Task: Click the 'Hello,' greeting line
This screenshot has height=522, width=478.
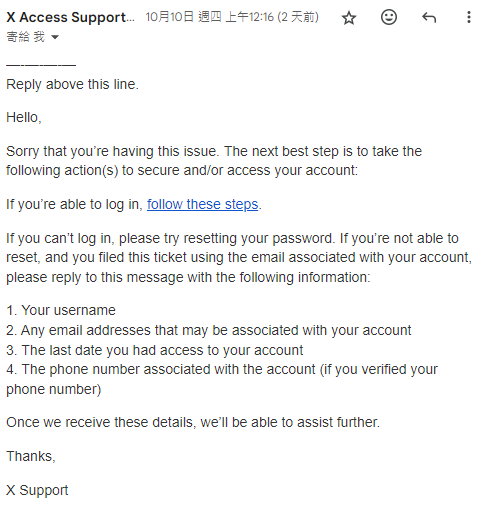Action: (x=24, y=118)
